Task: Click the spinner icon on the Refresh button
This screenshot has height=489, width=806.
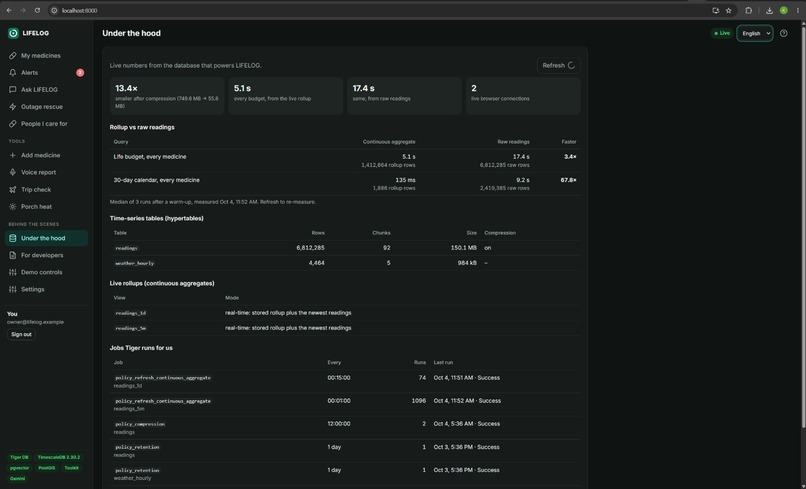Action: [x=571, y=65]
